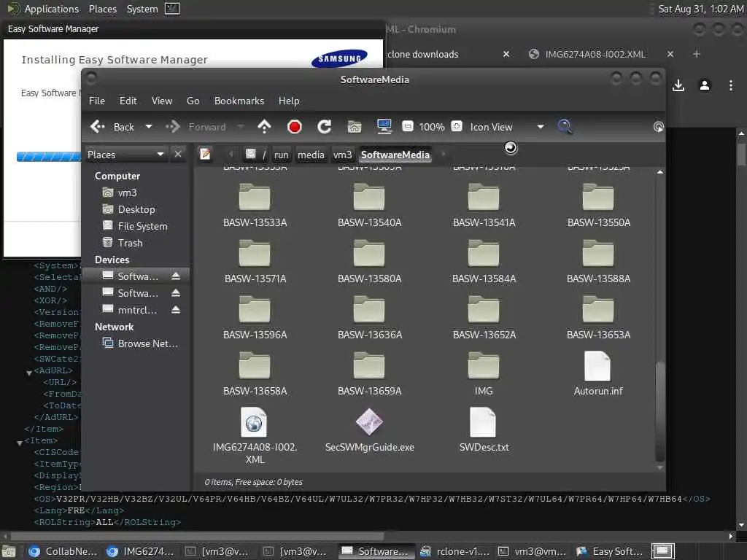This screenshot has height=560, width=747.
Task: Switch to IMG6274A08-I002.XML Chromium tab
Action: pyautogui.click(x=594, y=54)
